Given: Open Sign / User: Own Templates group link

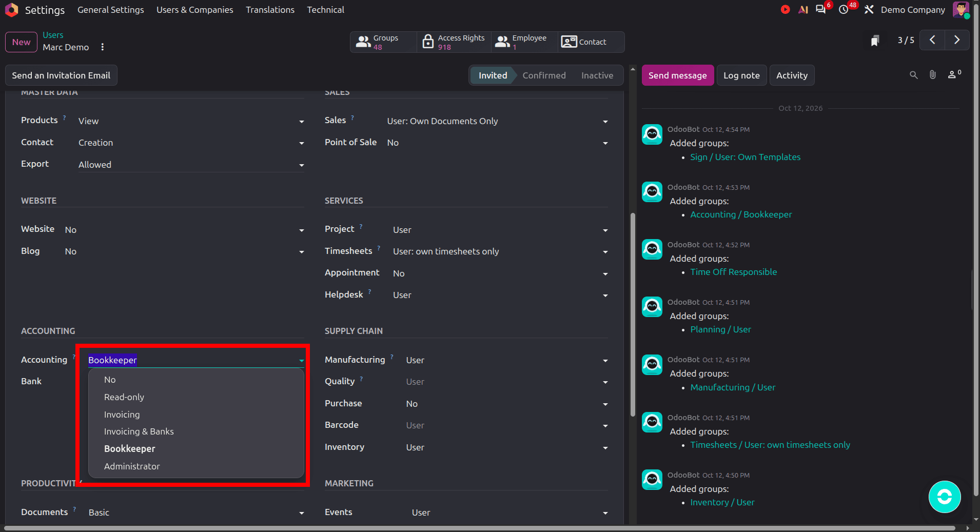Looking at the screenshot, I should tap(745, 157).
